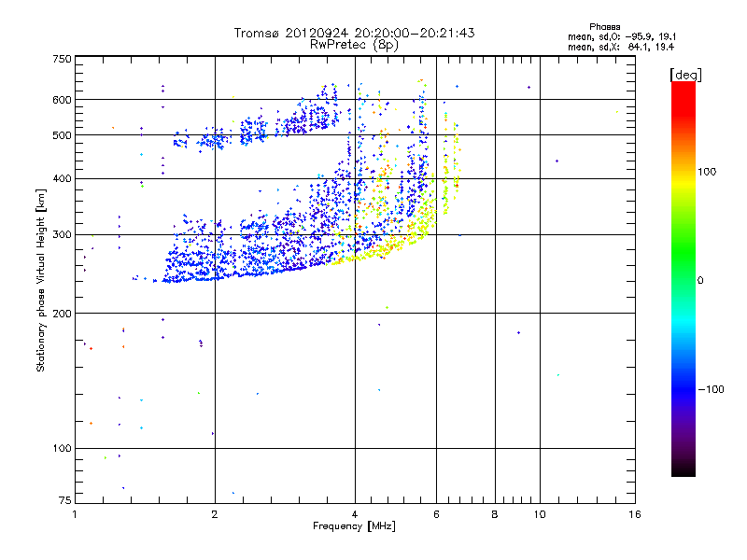Click the y-axis tick '75'
Image resolution: width=747 pixels, height=560 pixels.
click(65, 500)
